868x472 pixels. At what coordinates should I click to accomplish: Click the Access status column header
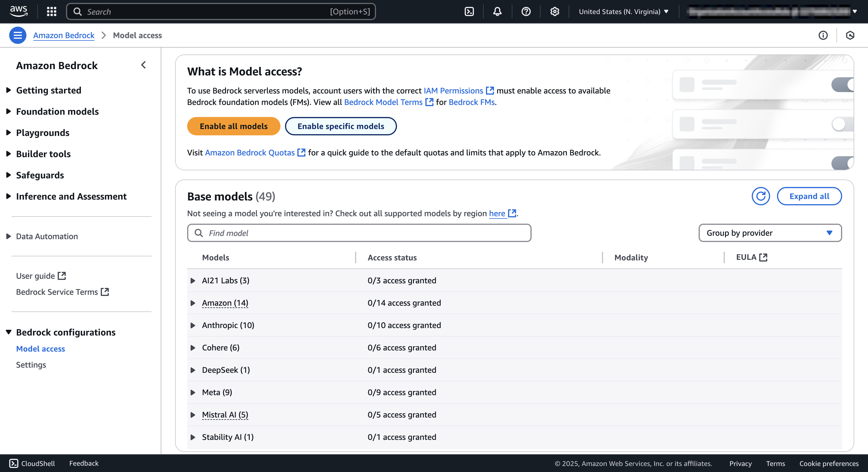click(x=392, y=257)
